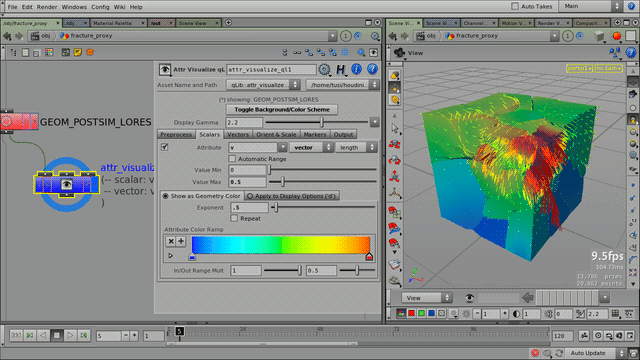
Task: Click the red viewport render icon in Scene View header
Action: pyautogui.click(x=617, y=36)
